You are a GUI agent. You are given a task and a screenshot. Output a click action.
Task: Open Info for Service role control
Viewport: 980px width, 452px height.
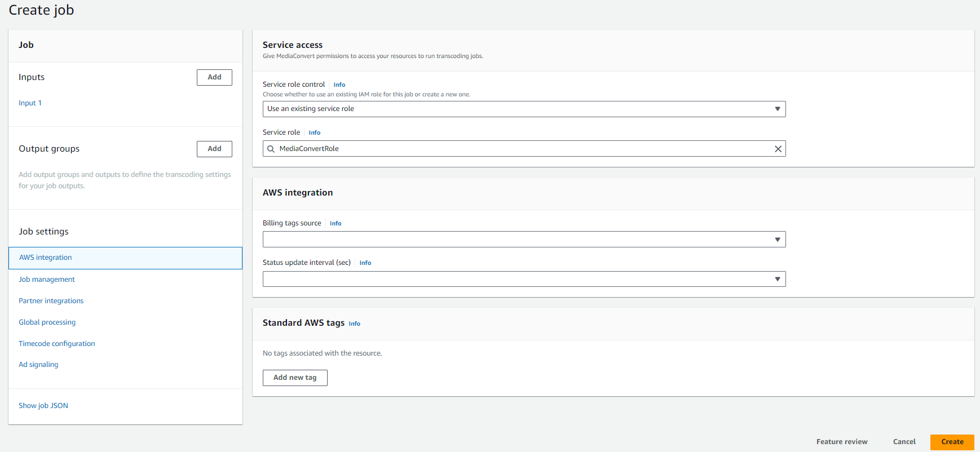pos(339,85)
